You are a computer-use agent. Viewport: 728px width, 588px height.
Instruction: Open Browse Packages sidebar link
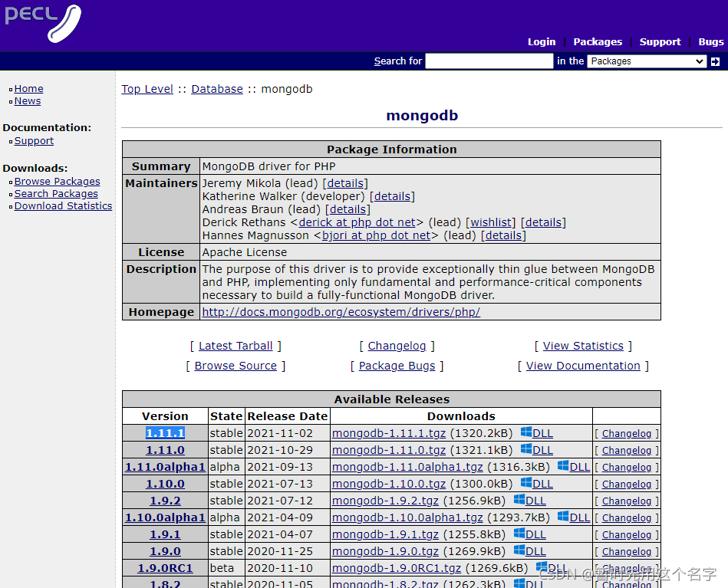click(57, 182)
